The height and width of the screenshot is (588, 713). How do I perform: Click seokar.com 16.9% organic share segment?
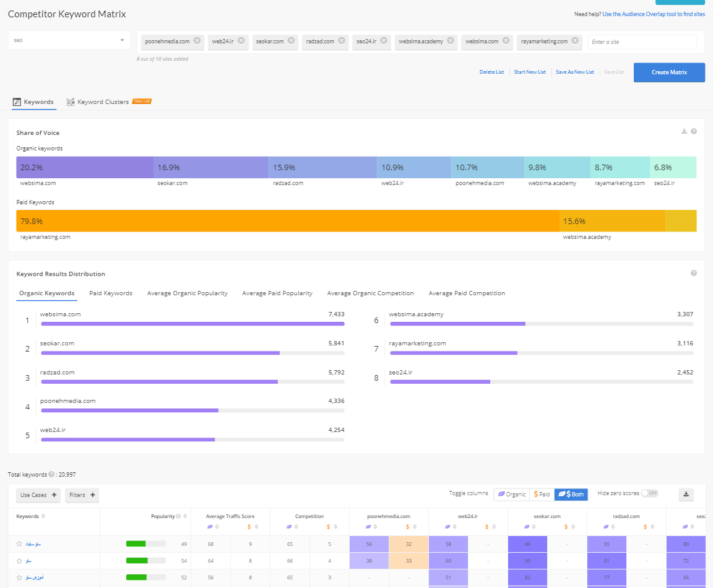211,167
